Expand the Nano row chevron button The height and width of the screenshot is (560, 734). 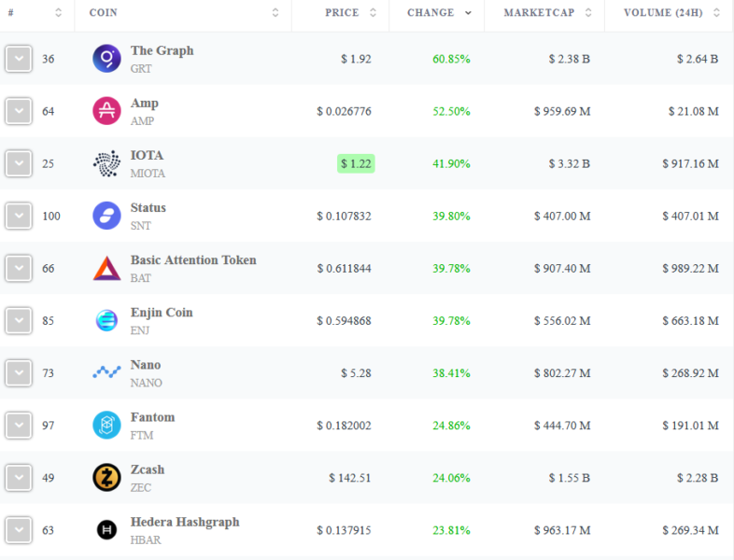pyautogui.click(x=19, y=372)
